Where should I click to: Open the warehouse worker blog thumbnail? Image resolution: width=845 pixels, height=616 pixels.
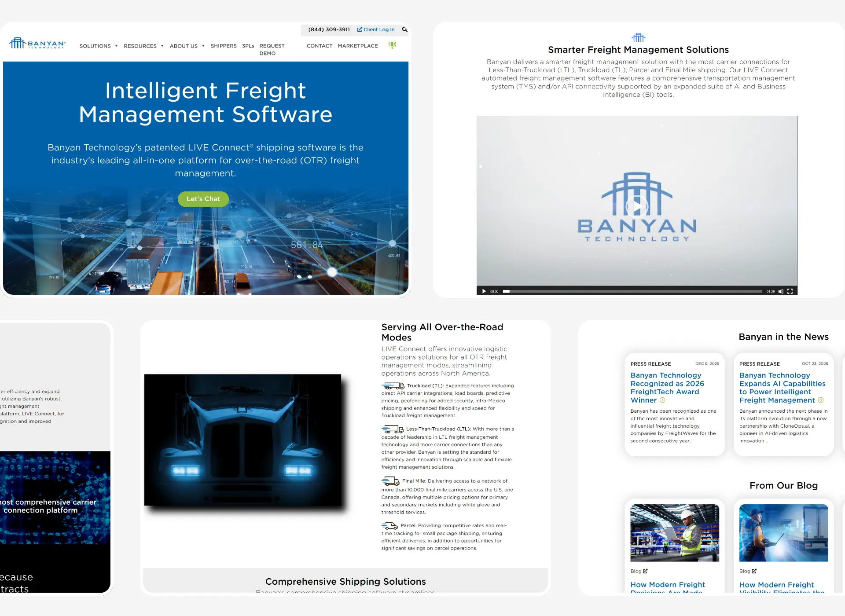coord(675,533)
